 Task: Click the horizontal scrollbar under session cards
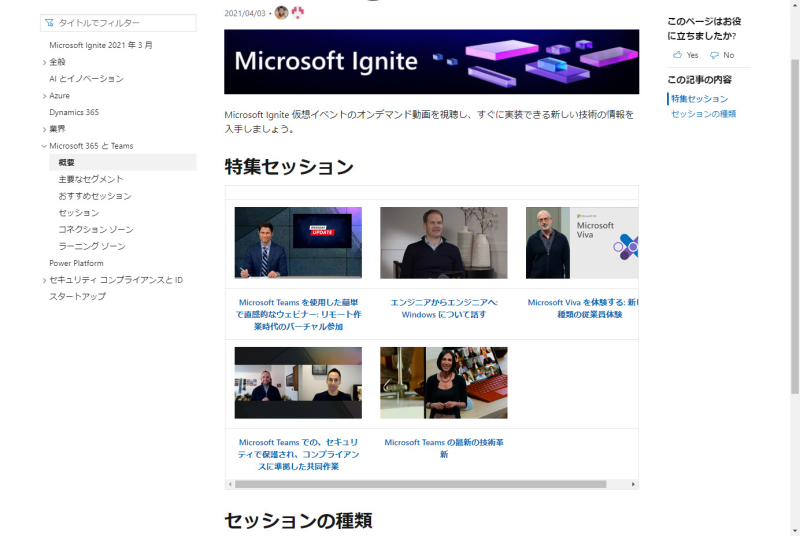click(x=420, y=484)
